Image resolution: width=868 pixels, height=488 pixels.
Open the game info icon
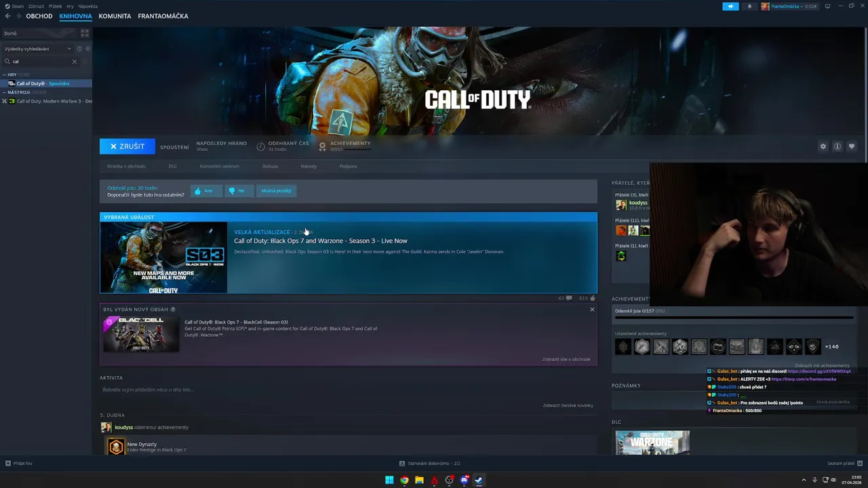(x=837, y=146)
